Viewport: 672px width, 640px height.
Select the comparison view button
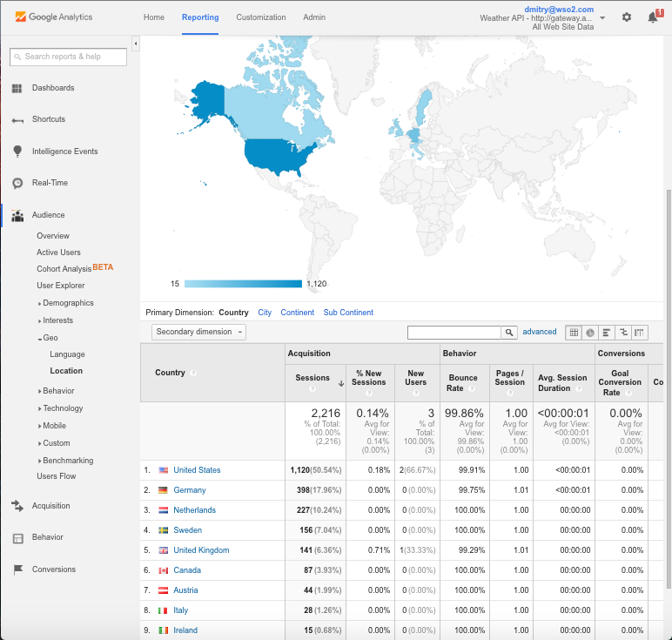[623, 333]
